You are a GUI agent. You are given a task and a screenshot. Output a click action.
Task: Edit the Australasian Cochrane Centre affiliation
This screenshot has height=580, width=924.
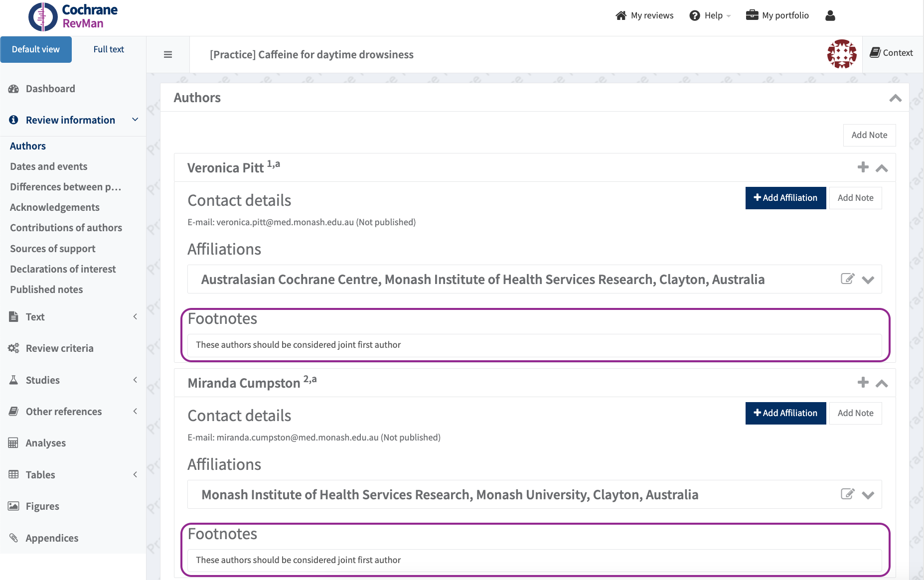pos(847,279)
